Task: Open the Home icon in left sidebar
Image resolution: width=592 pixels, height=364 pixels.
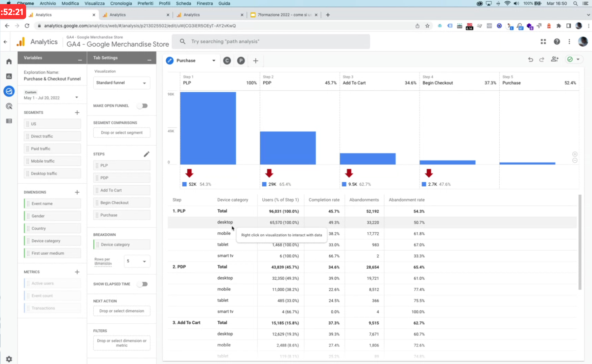Action: tap(9, 61)
